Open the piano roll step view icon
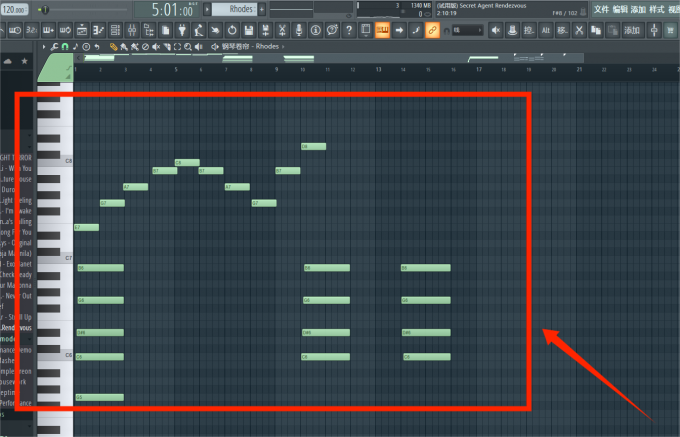The height and width of the screenshot is (437, 680). pyautogui.click(x=99, y=30)
